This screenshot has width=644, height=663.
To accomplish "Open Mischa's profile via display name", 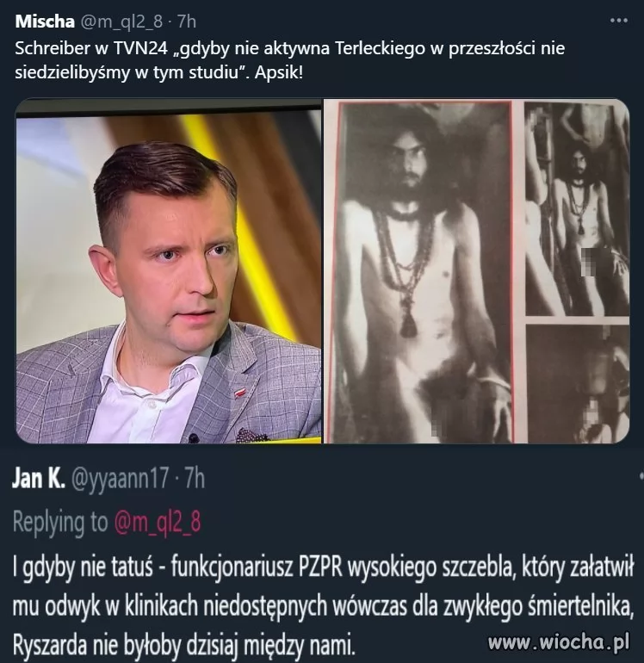I will tap(45, 22).
